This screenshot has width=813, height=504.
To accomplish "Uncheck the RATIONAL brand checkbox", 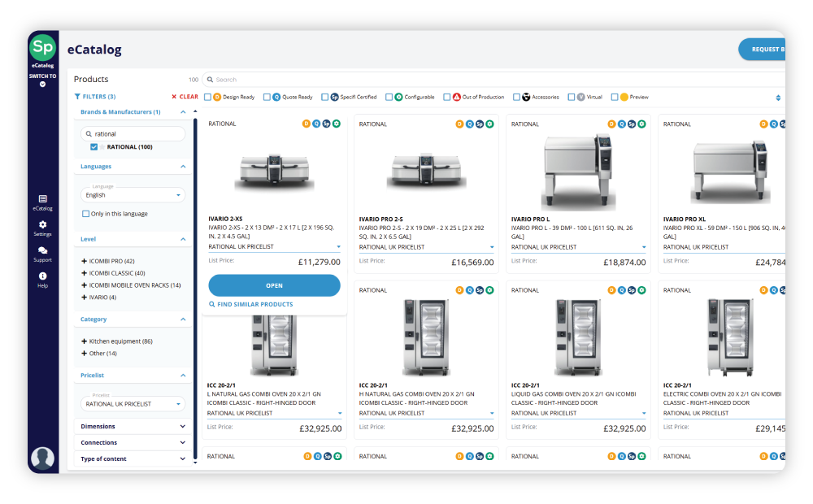I will 93,147.
